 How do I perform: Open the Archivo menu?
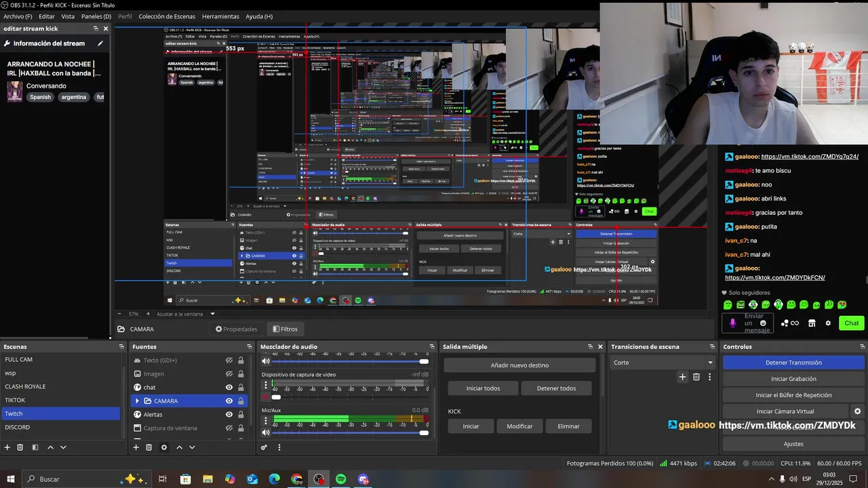[x=18, y=16]
